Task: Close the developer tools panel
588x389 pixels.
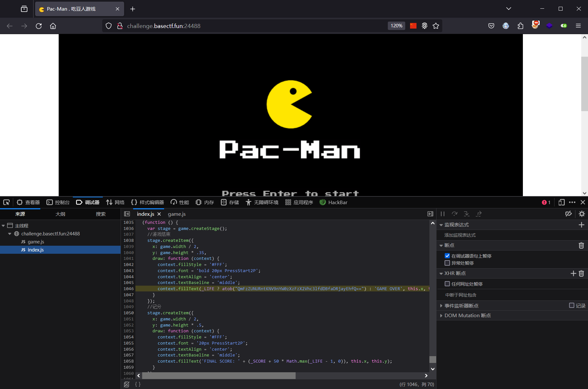Action: [x=583, y=202]
